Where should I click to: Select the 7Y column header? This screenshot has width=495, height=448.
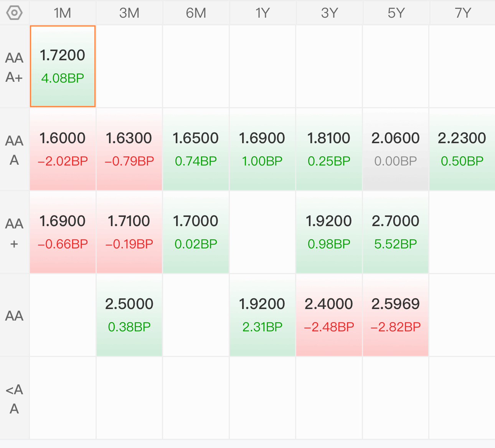point(463,13)
